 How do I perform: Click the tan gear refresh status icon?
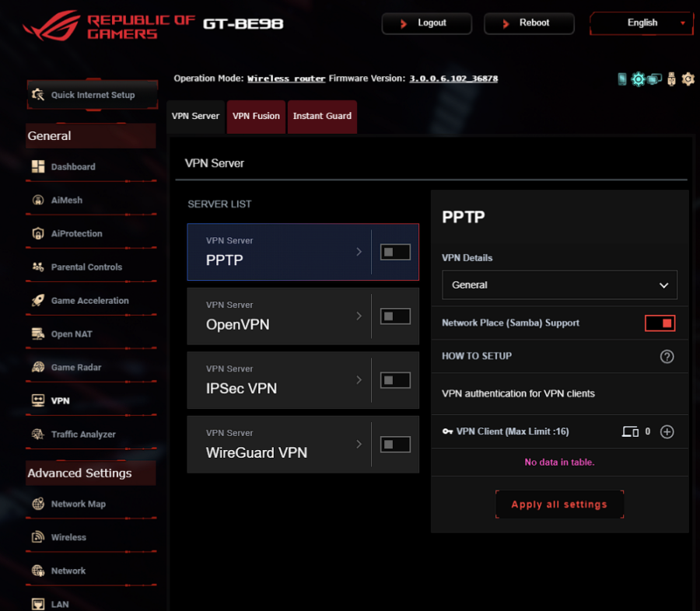point(688,79)
